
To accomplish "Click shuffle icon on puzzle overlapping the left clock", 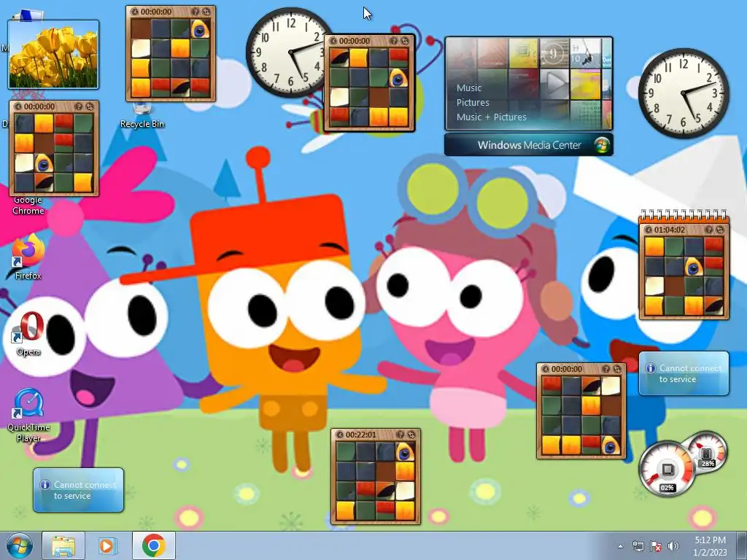I will coord(405,41).
